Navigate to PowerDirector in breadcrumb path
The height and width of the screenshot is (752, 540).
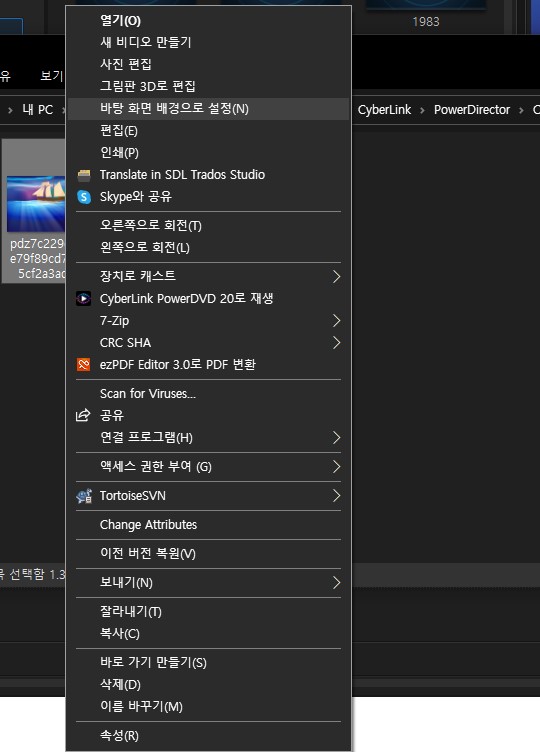[472, 110]
